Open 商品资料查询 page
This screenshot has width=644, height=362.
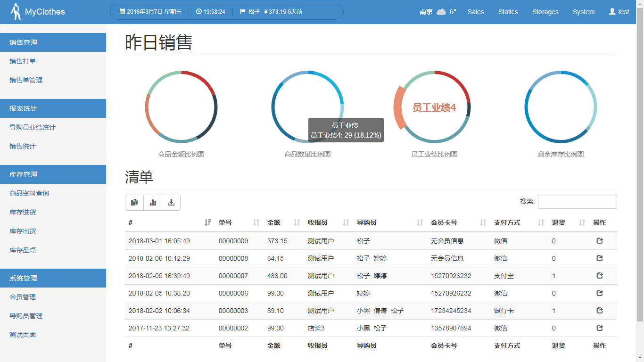(29, 193)
